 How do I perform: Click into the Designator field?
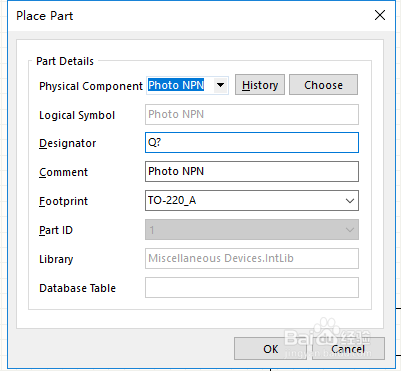252,143
